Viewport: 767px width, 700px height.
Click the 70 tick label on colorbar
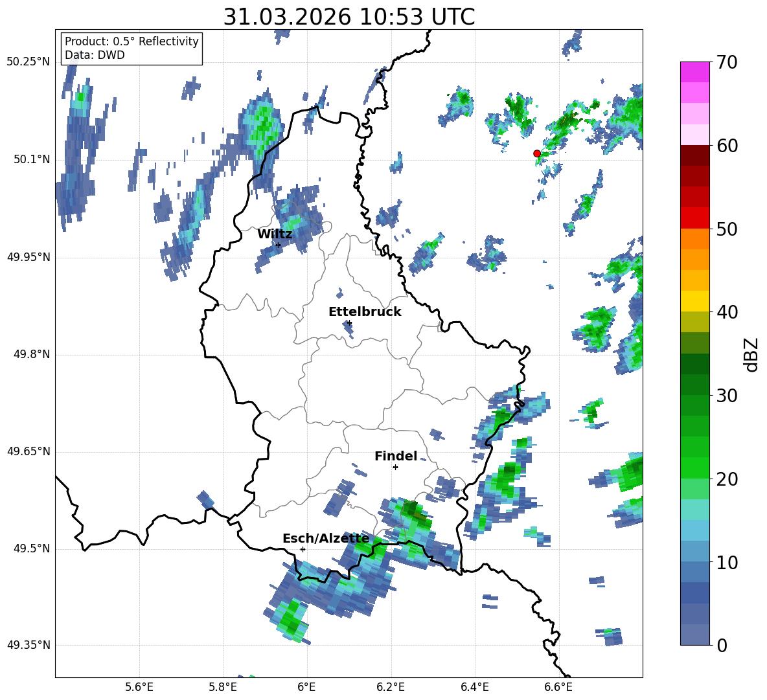point(729,63)
